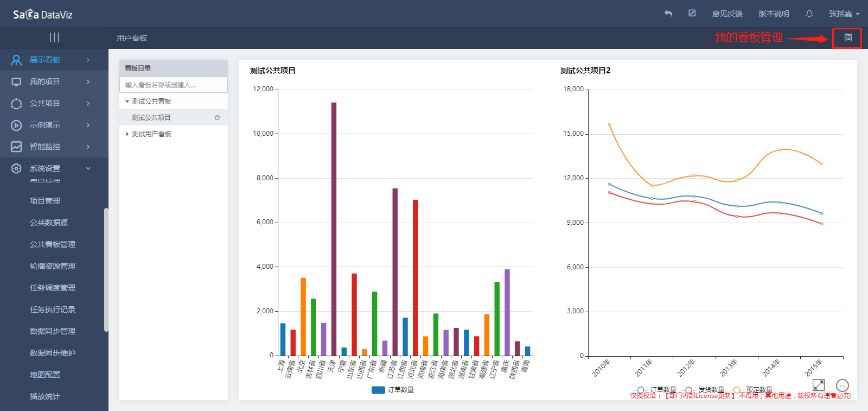Toggle 订单数量 line series legend
Image resolution: width=868 pixels, height=411 pixels.
point(655,390)
